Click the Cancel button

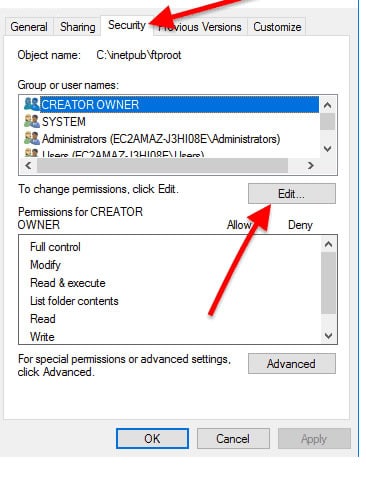click(233, 439)
